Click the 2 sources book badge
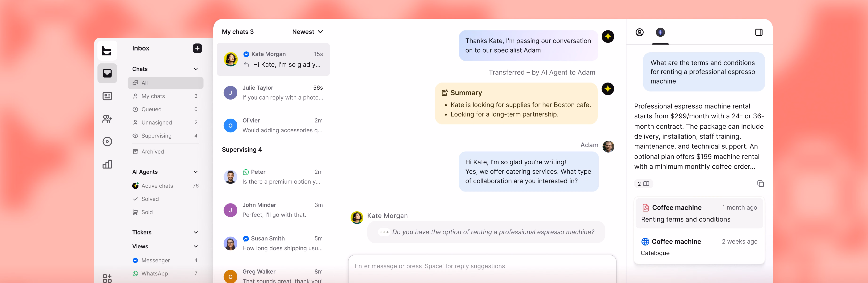Viewport: 868px width, 283px height. point(643,184)
